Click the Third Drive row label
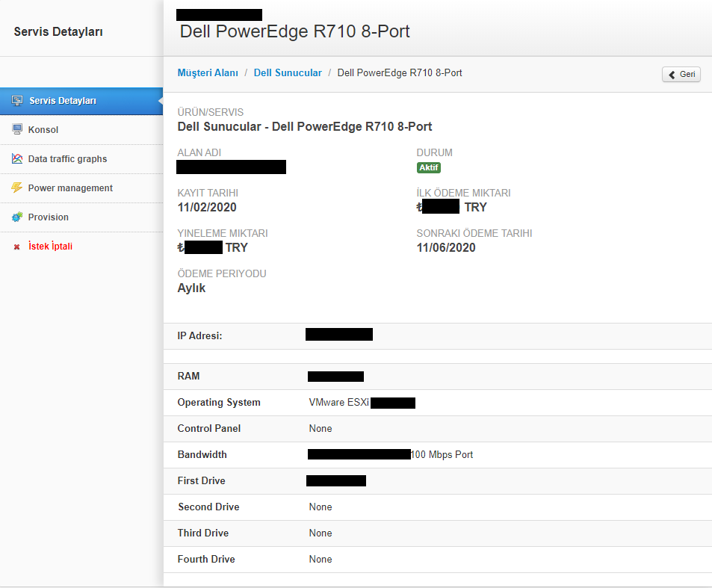Screen dimensions: 712x588 click(203, 533)
